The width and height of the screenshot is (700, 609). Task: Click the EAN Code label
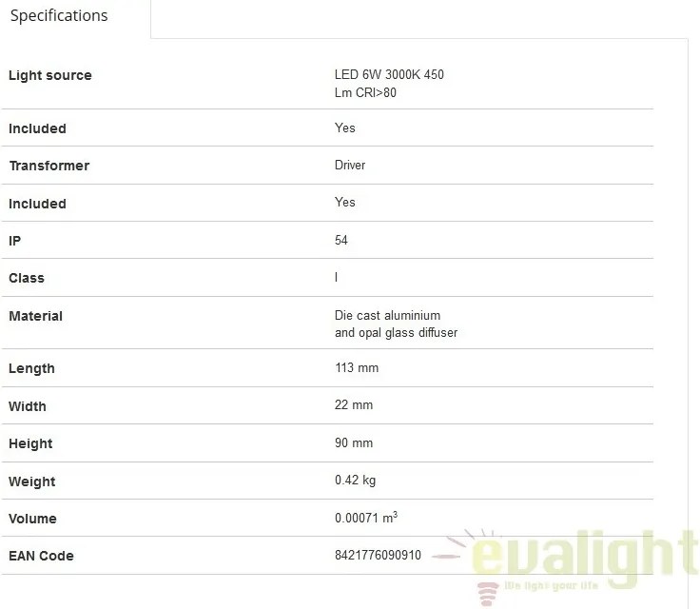click(x=41, y=556)
